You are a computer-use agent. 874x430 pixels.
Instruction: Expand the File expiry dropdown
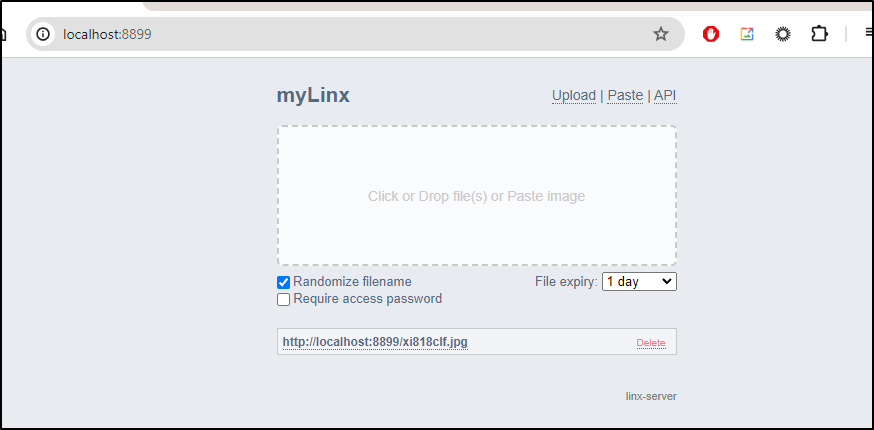click(639, 282)
